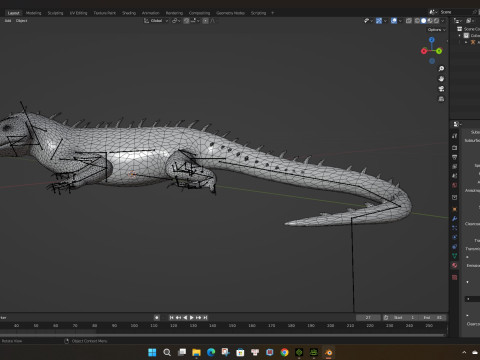Open viewport Options dropdown

(437, 30)
